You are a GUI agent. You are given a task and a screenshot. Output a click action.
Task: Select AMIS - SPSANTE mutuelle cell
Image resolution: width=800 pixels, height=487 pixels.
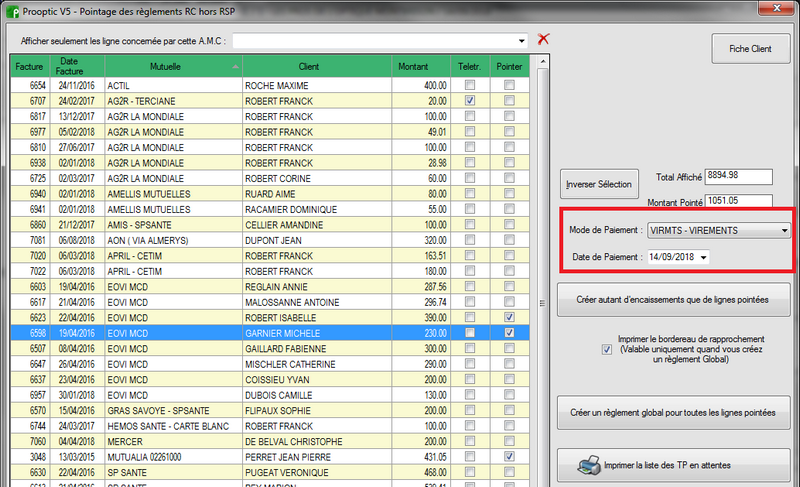(173, 225)
